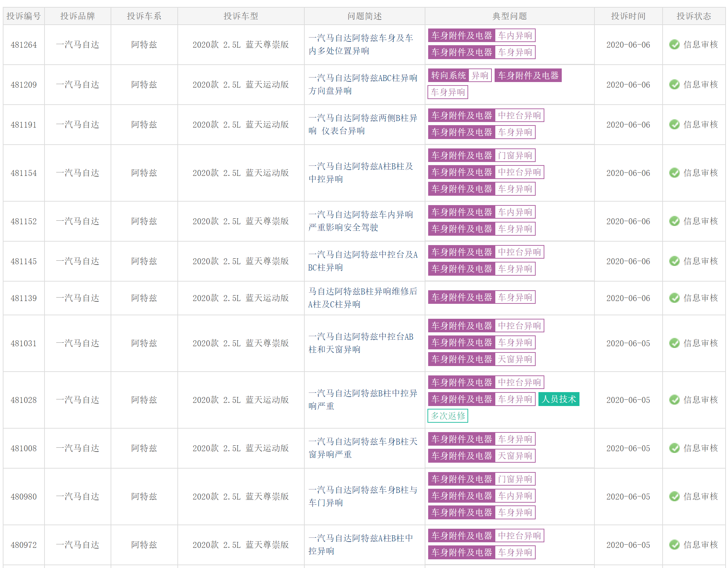
Task: Click complaint number 481152
Action: tap(24, 221)
